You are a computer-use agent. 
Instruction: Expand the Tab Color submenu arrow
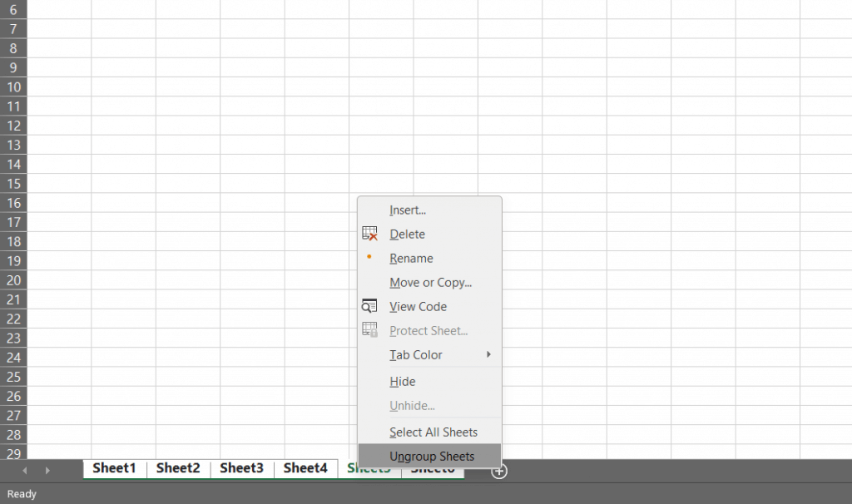click(488, 354)
